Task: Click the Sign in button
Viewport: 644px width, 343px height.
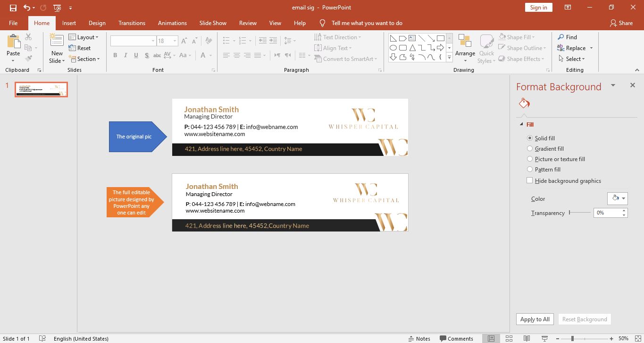Action: tap(538, 7)
